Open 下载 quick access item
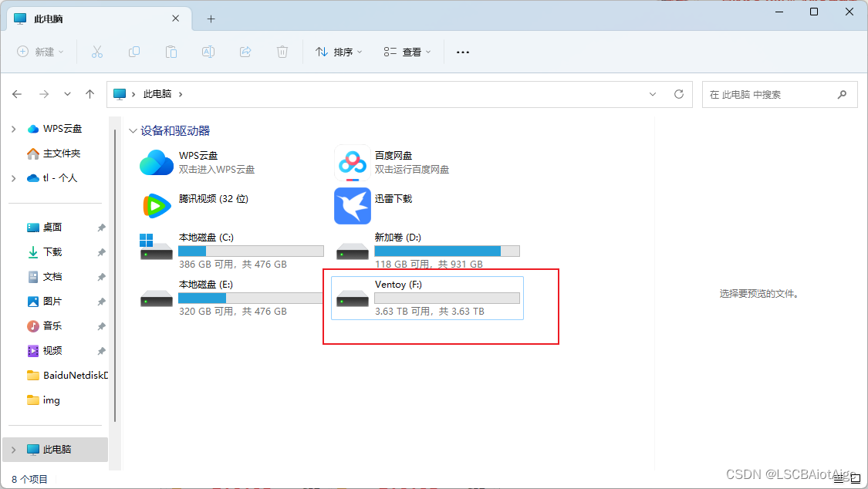 [x=52, y=251]
